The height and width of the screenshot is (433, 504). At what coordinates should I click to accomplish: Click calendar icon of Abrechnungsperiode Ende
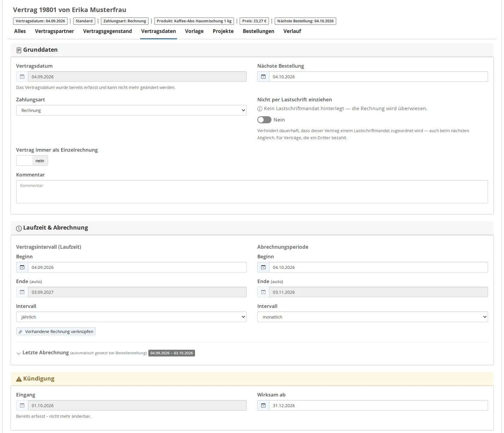(x=263, y=292)
